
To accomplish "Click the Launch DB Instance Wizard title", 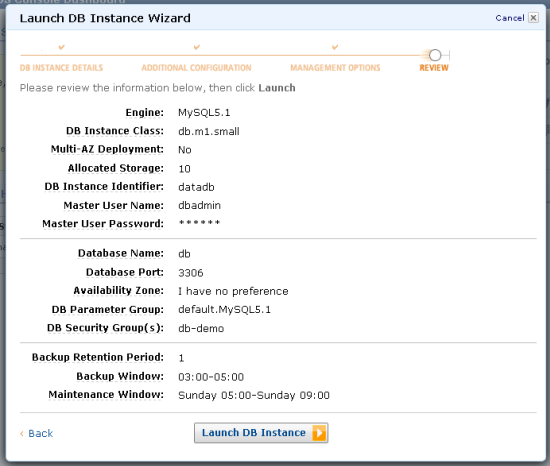I will coord(105,18).
